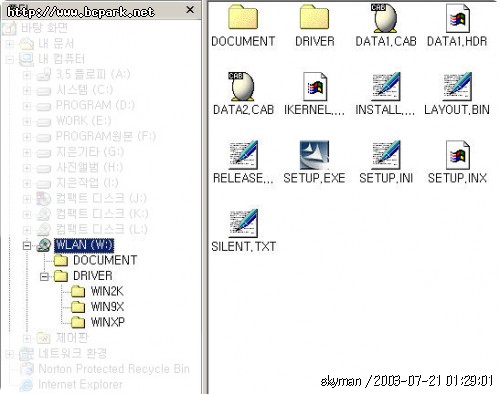500x394 pixels.
Task: Collapse the DRIVER folder node in tree
Action: (x=44, y=276)
